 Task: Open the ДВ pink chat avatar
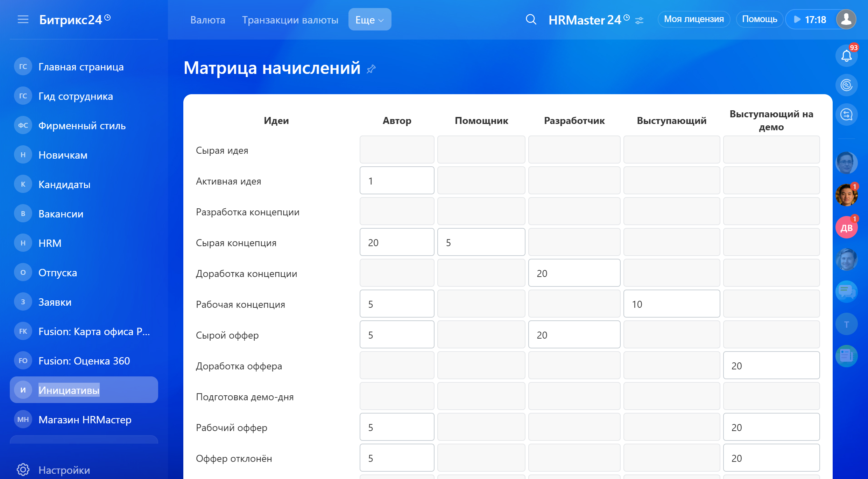pos(846,228)
